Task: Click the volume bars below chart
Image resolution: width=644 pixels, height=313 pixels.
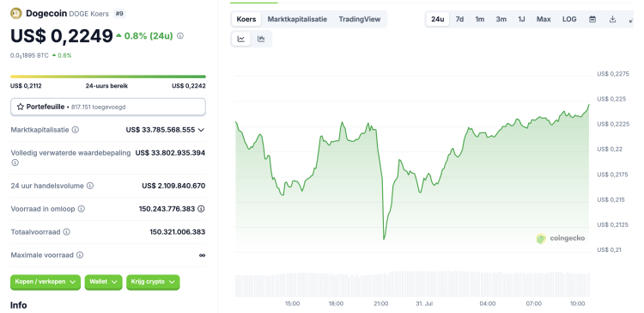Action: (x=412, y=284)
